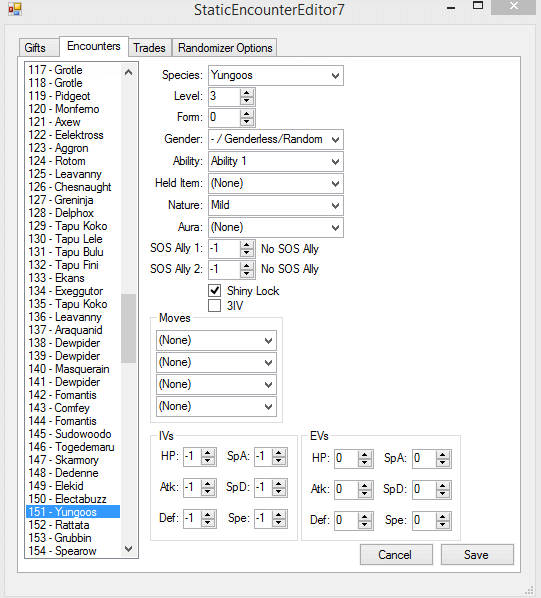Decrement SOS Ally 2 spinner down

coord(247,274)
